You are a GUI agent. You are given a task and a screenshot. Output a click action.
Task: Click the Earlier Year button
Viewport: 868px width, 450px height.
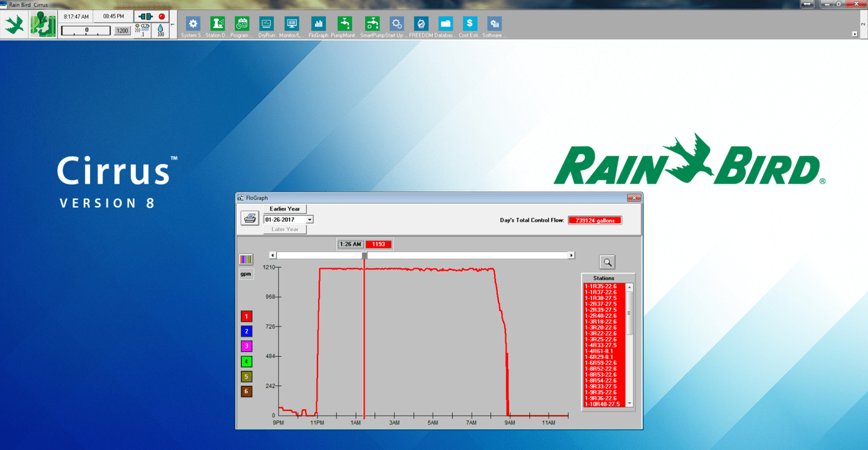coord(285,209)
